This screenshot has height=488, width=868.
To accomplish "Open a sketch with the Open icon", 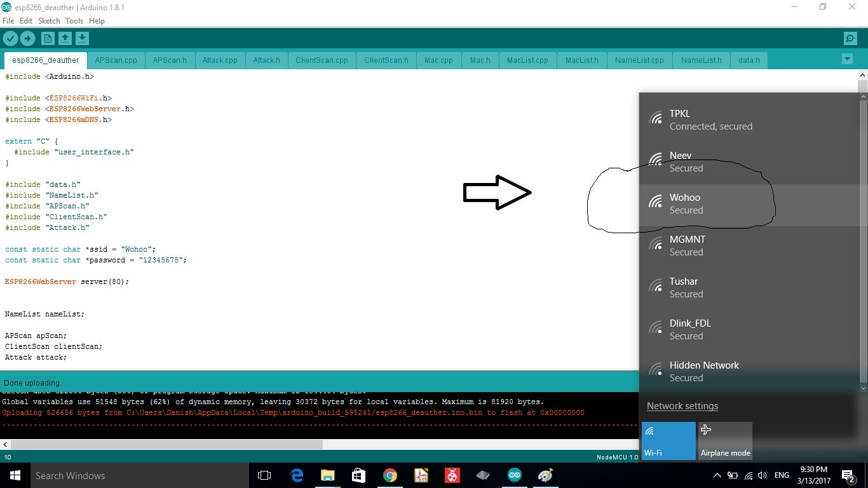I will tap(65, 39).
